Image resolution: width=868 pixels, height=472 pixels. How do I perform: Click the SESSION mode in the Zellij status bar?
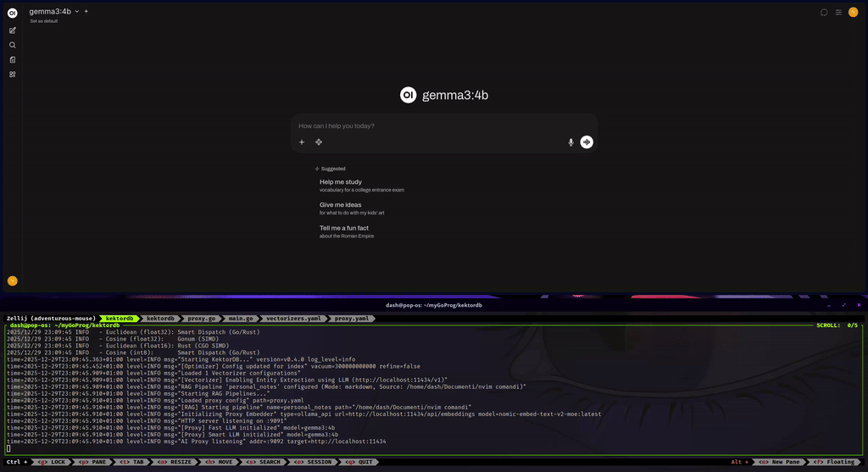313,462
